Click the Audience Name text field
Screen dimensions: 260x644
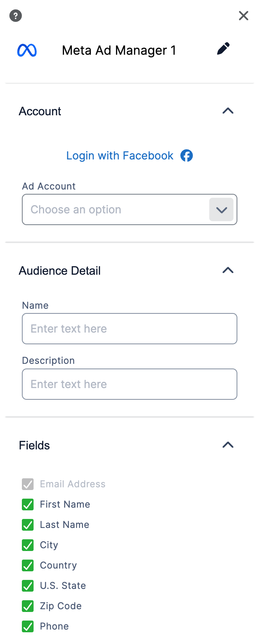[130, 329]
